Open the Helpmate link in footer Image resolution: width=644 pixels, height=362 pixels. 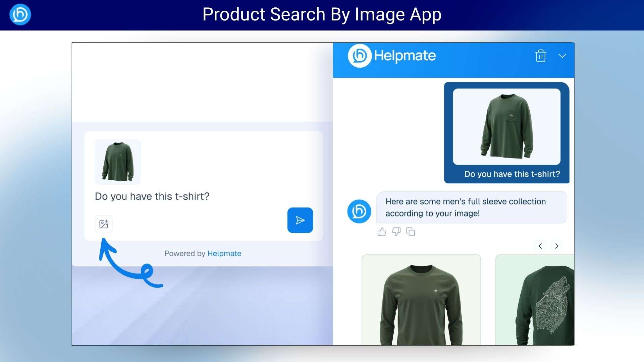224,253
